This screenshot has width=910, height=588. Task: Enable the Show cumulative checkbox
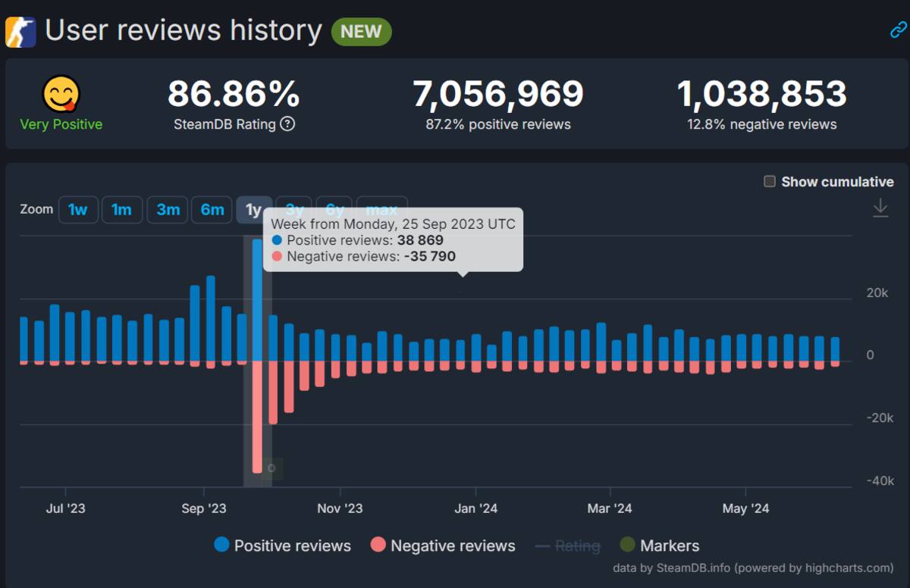click(770, 181)
